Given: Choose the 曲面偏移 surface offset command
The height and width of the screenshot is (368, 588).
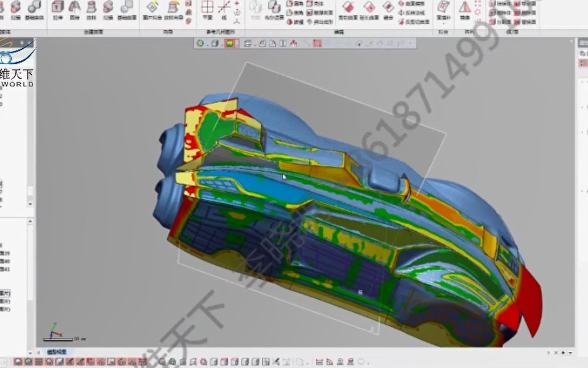Looking at the screenshot, I should coord(411,3).
